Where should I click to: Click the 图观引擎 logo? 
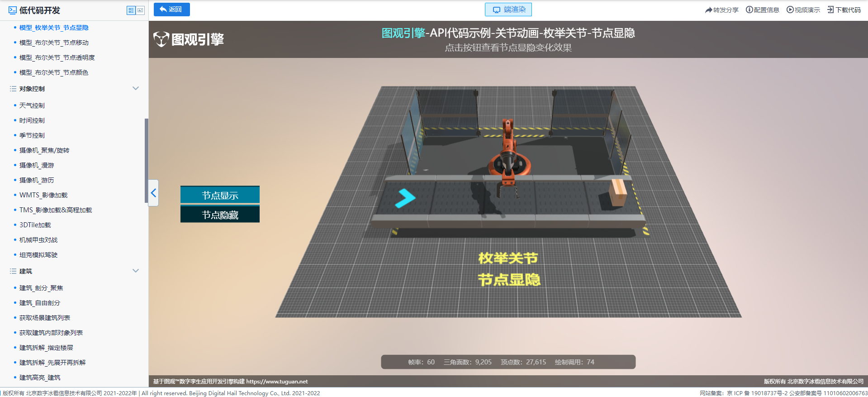point(189,39)
